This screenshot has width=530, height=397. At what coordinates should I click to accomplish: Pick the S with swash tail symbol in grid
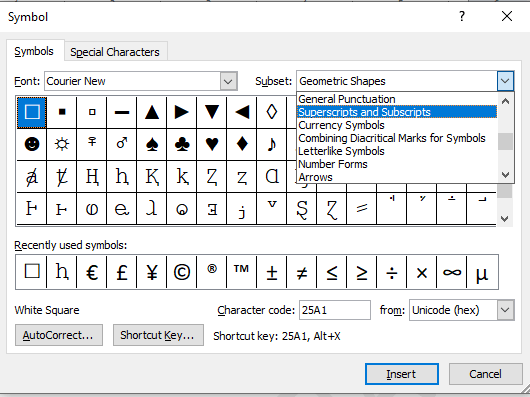(x=302, y=209)
